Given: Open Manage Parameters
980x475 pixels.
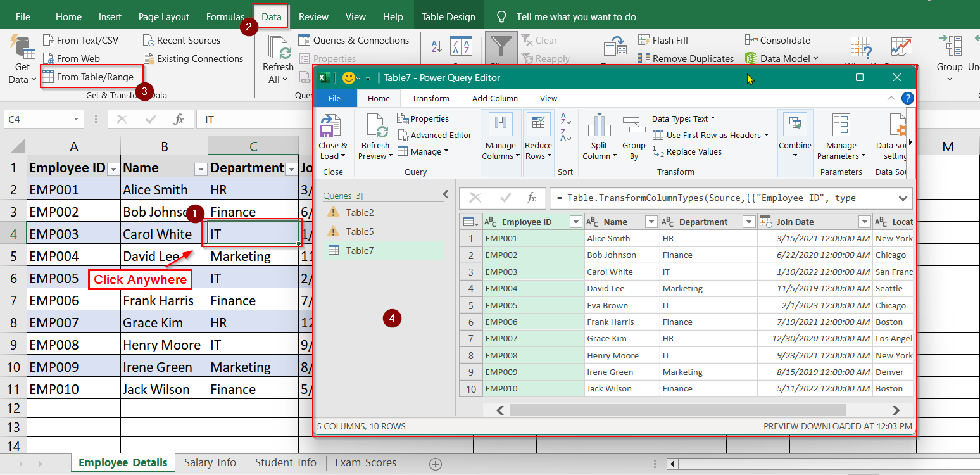Looking at the screenshot, I should [x=841, y=135].
